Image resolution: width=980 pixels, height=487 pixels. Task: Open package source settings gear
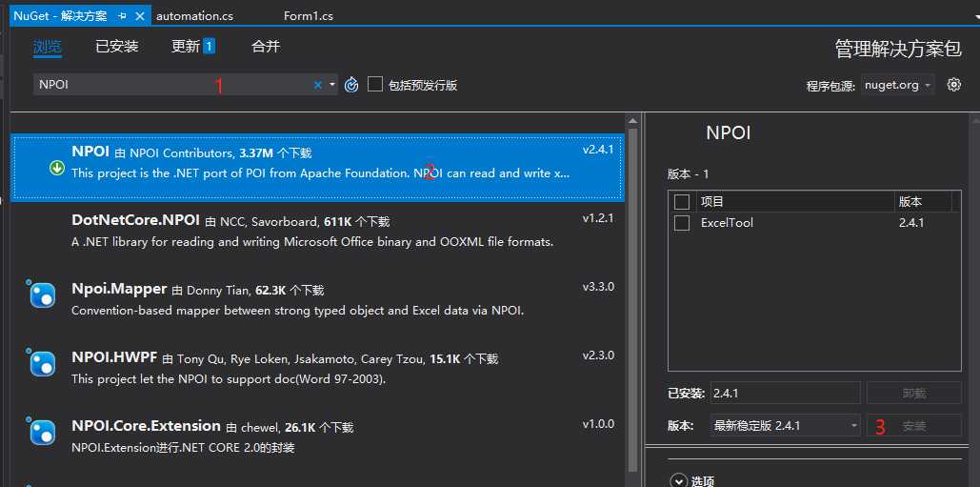pos(953,85)
